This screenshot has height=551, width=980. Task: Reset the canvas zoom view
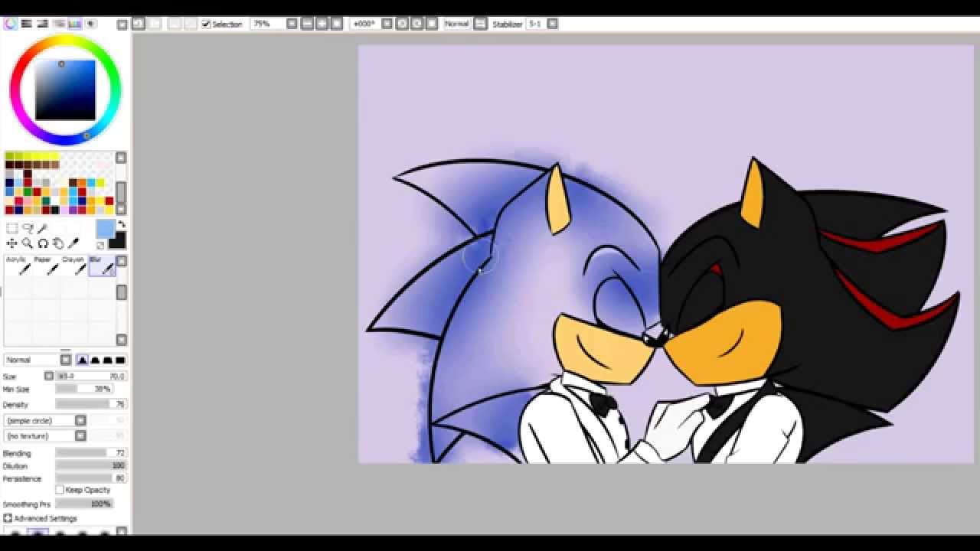[x=336, y=24]
